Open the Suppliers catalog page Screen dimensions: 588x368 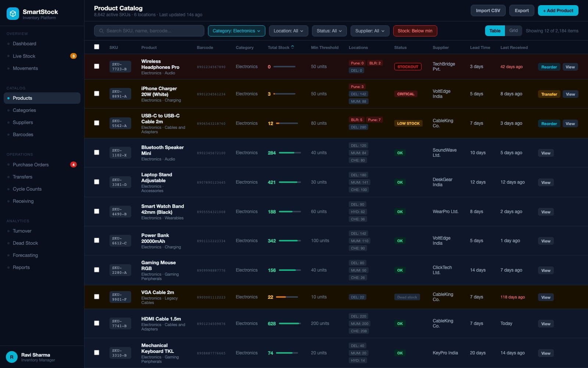[x=42, y=122]
